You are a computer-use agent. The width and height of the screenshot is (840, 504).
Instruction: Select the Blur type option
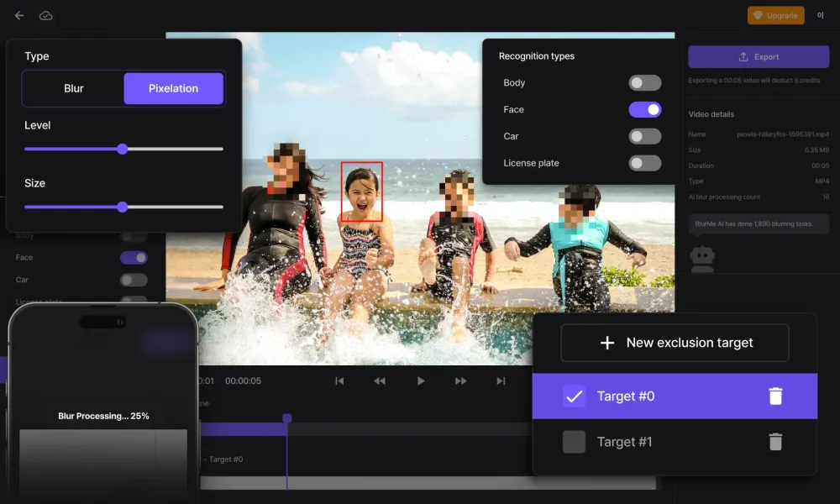tap(74, 88)
